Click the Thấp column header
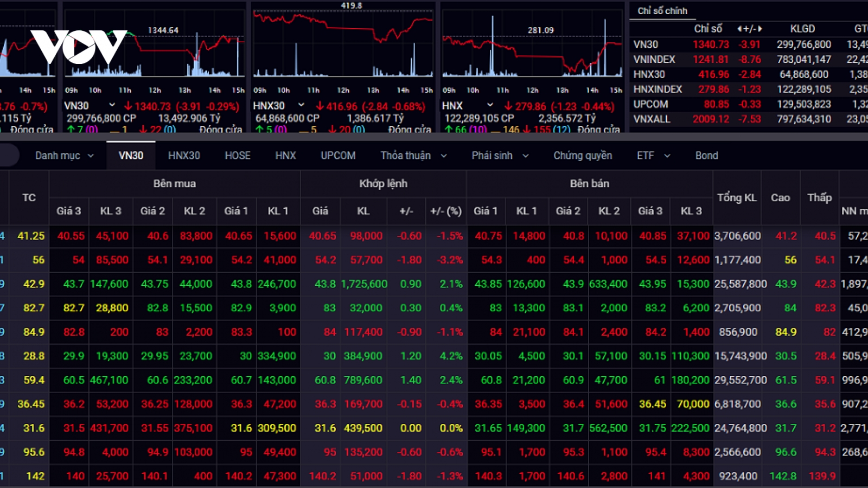The image size is (868, 488). point(819,198)
